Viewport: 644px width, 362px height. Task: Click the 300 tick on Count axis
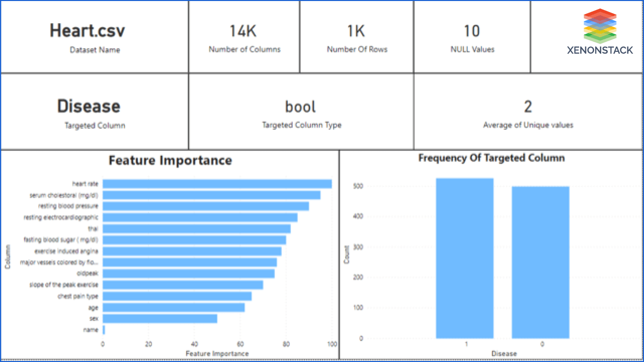pos(358,247)
